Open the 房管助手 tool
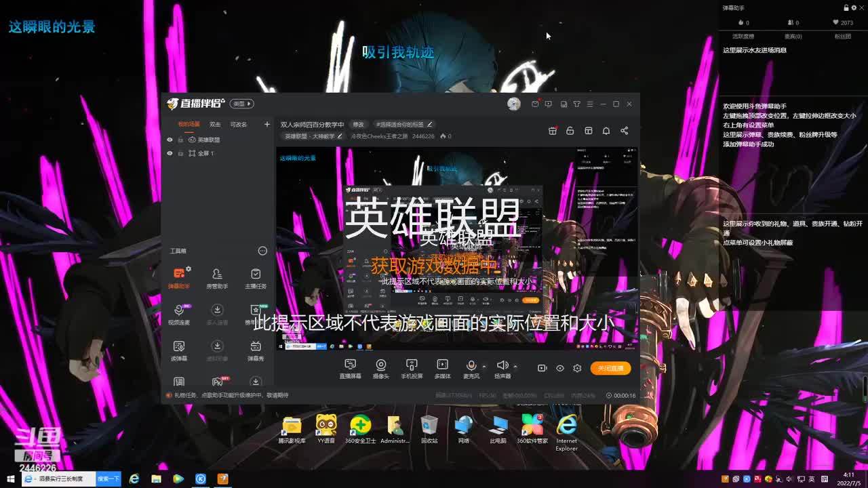 [217, 277]
